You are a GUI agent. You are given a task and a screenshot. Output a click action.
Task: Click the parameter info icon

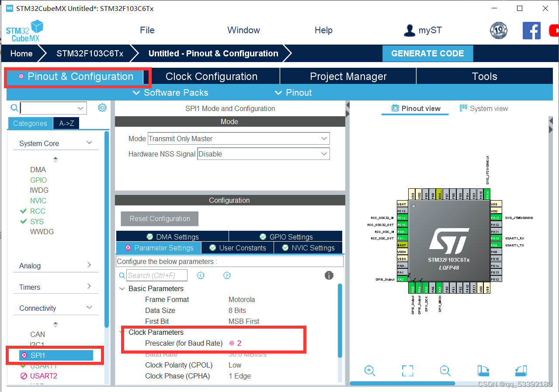click(x=329, y=275)
